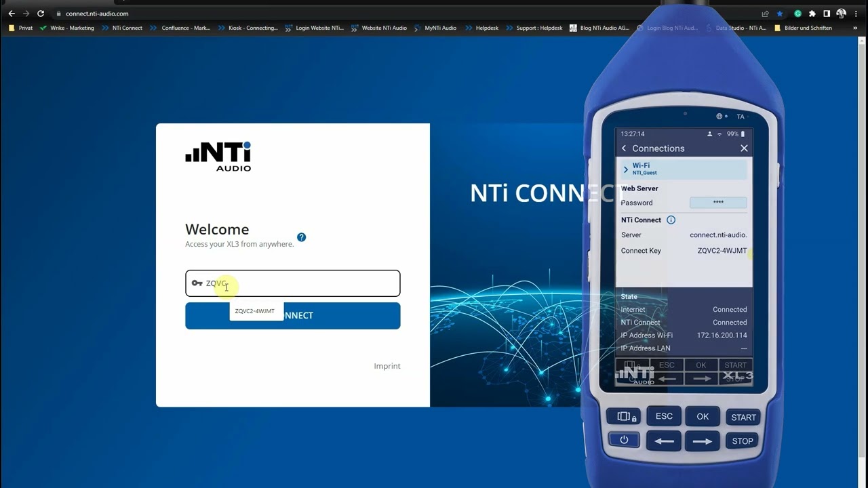Click the key icon in the input
868x488 pixels.
(197, 283)
